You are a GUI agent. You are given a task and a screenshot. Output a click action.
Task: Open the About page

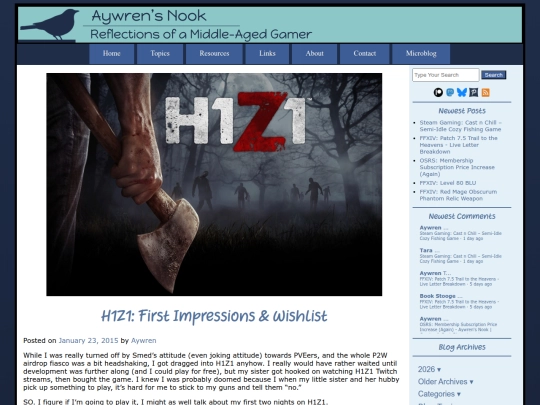(x=314, y=54)
